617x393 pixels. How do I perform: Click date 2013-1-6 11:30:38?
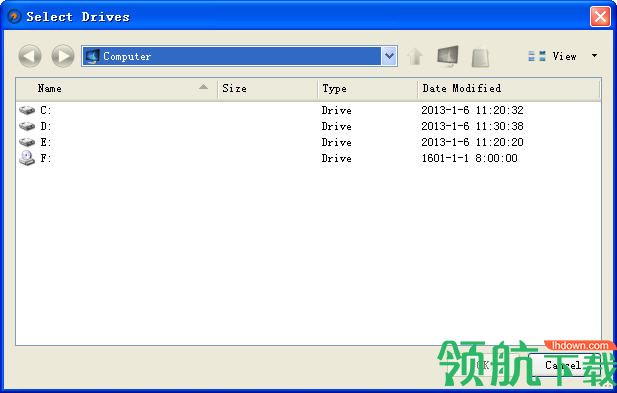tap(472, 126)
